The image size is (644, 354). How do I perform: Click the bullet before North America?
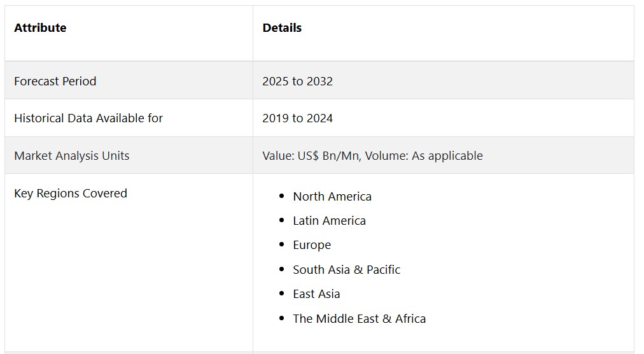[281, 196]
